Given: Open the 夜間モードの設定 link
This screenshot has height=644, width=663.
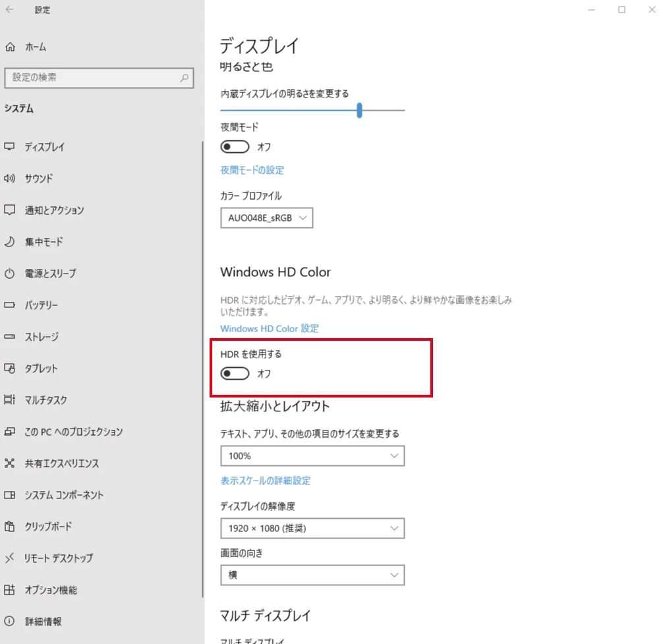Looking at the screenshot, I should (252, 170).
